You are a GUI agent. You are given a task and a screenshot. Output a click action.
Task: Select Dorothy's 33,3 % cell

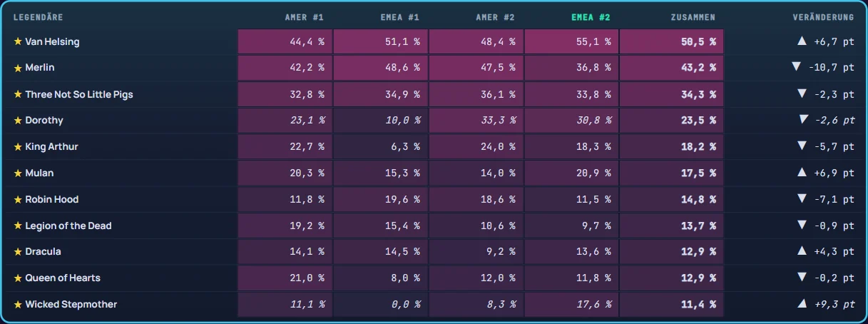click(x=476, y=121)
